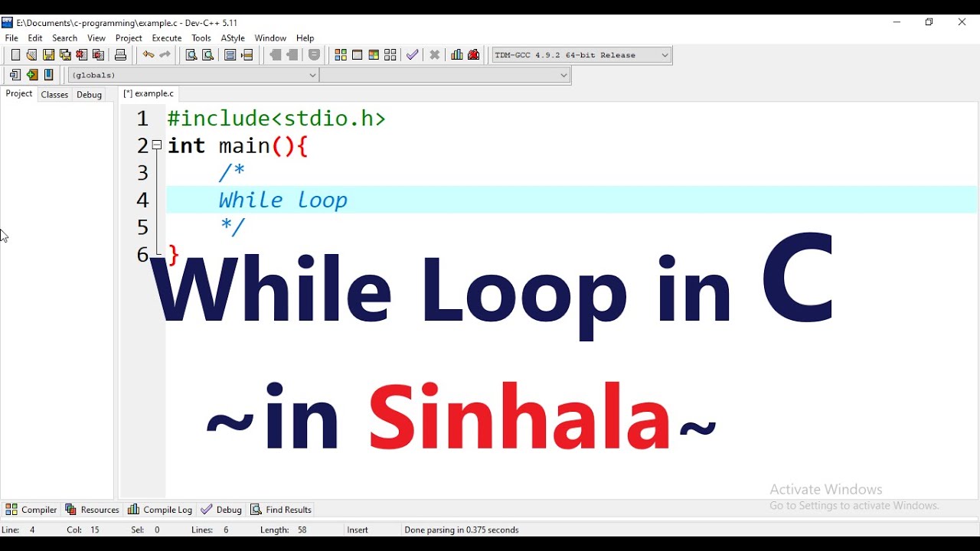This screenshot has height=551, width=980.
Task: Switch to the Classes sidebar tab
Action: [54, 95]
